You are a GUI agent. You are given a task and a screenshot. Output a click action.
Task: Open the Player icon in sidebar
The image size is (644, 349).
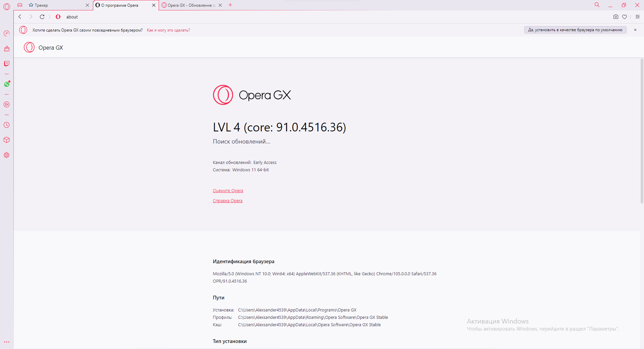click(7, 105)
